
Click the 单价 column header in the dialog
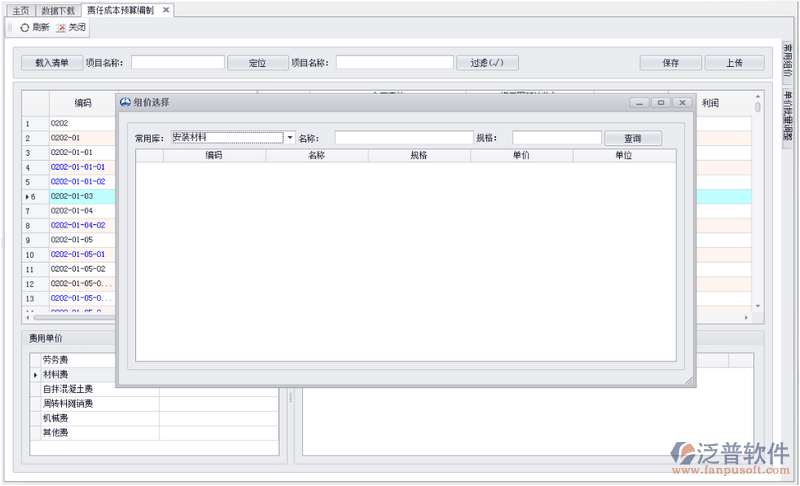521,156
